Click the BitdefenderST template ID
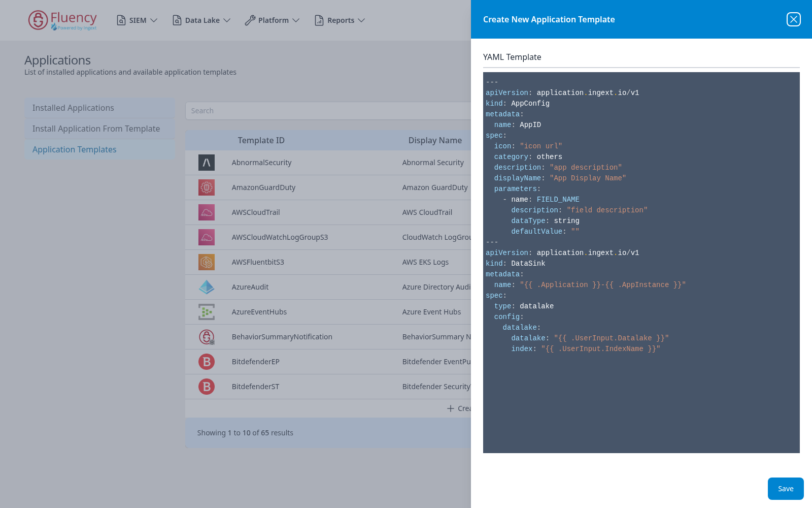 coord(255,387)
